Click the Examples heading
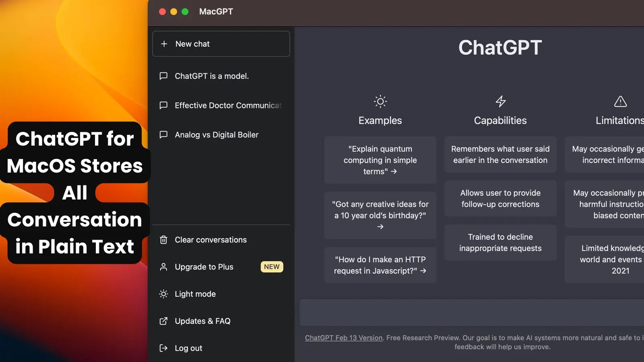 coord(380,121)
